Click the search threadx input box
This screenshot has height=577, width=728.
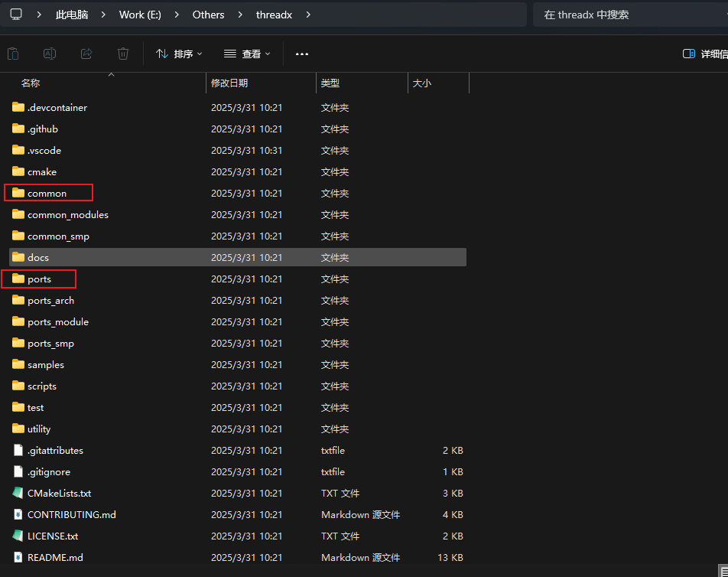click(630, 15)
